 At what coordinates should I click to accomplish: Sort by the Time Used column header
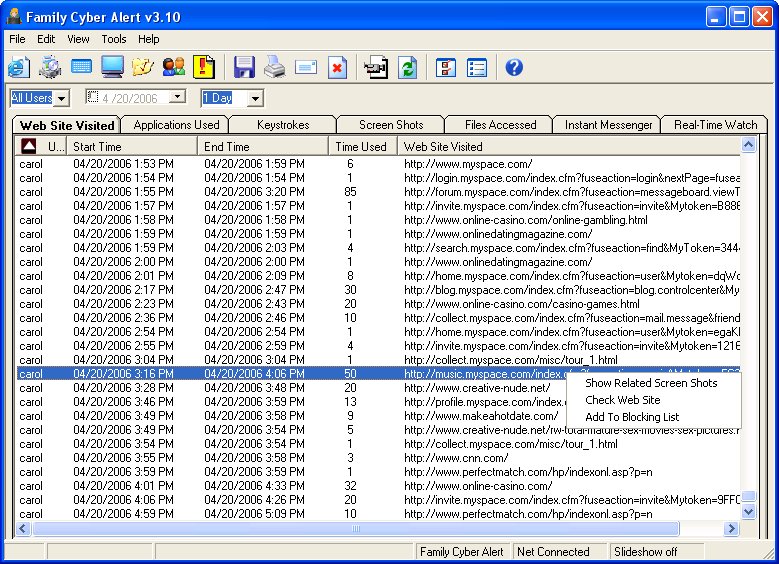pyautogui.click(x=360, y=147)
